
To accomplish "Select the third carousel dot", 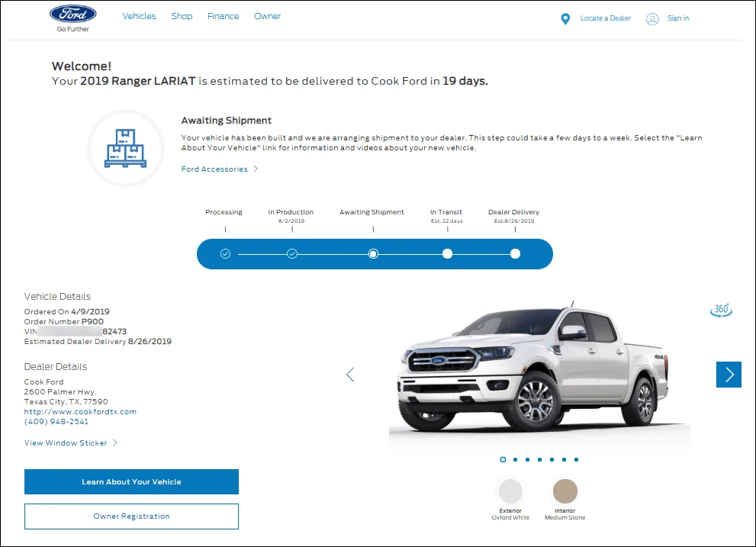I will click(527, 460).
